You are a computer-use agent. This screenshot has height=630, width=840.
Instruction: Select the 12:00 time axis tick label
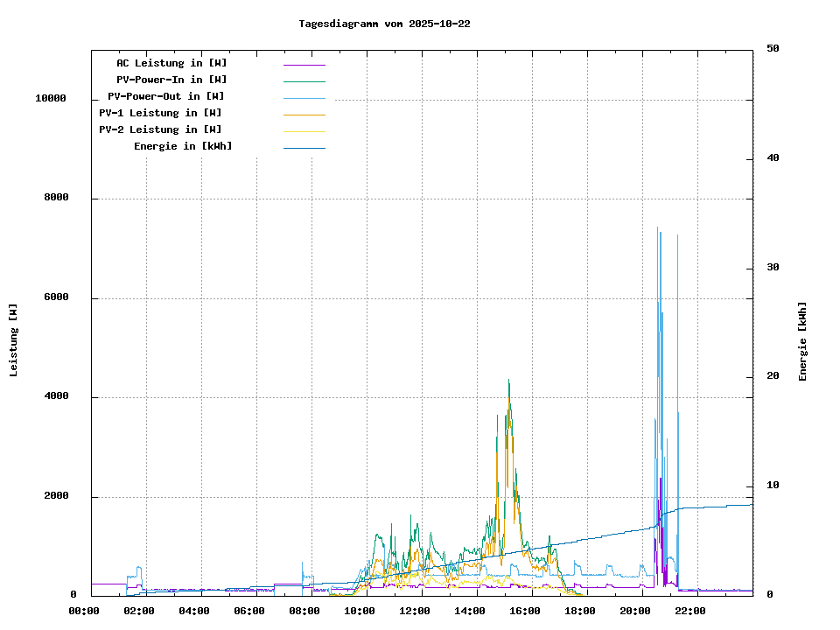click(415, 611)
